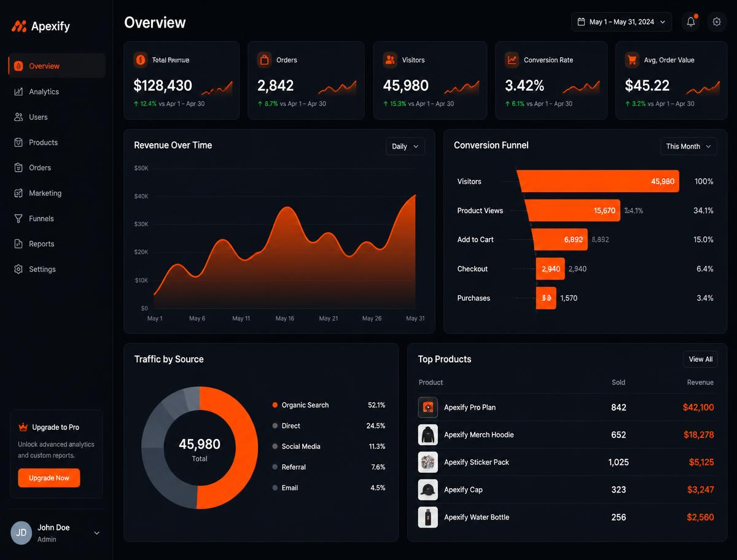
Task: Click the cart icon on Avg. Order Value card
Action: coord(632,60)
